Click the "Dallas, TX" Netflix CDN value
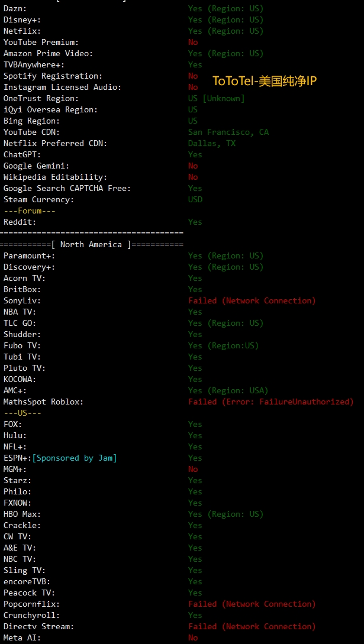Viewport: 364px width, 644px height. [x=212, y=143]
